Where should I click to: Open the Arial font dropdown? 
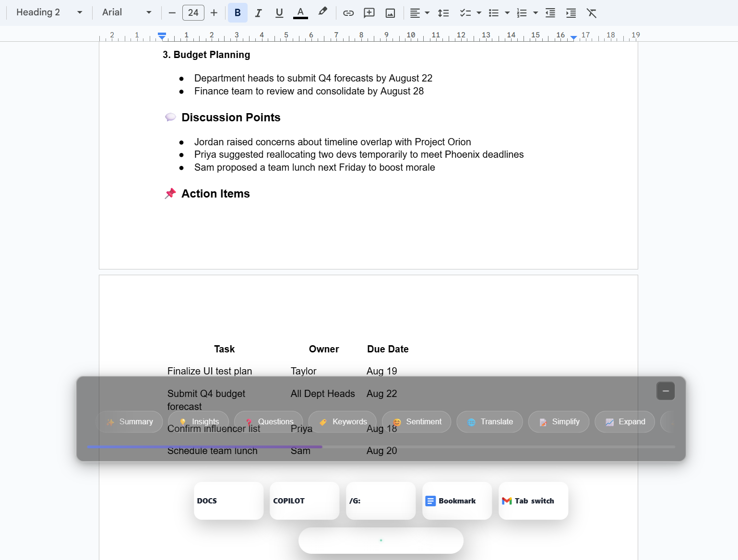click(x=127, y=12)
